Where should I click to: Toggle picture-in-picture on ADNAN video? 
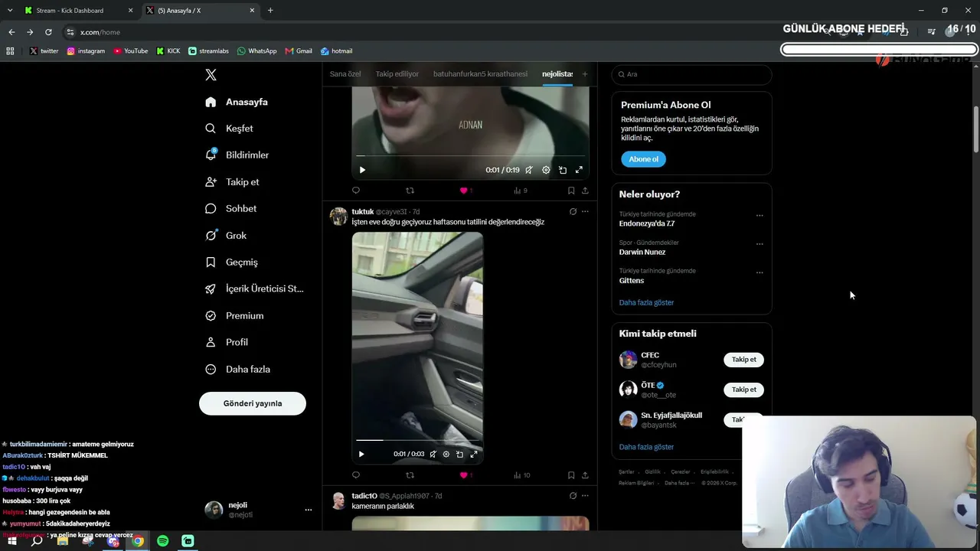(563, 170)
